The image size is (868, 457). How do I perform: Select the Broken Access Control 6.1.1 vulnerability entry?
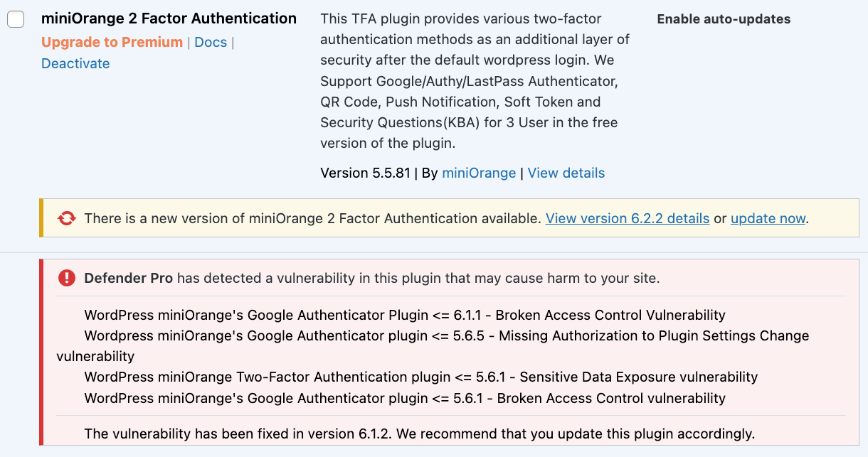click(403, 315)
